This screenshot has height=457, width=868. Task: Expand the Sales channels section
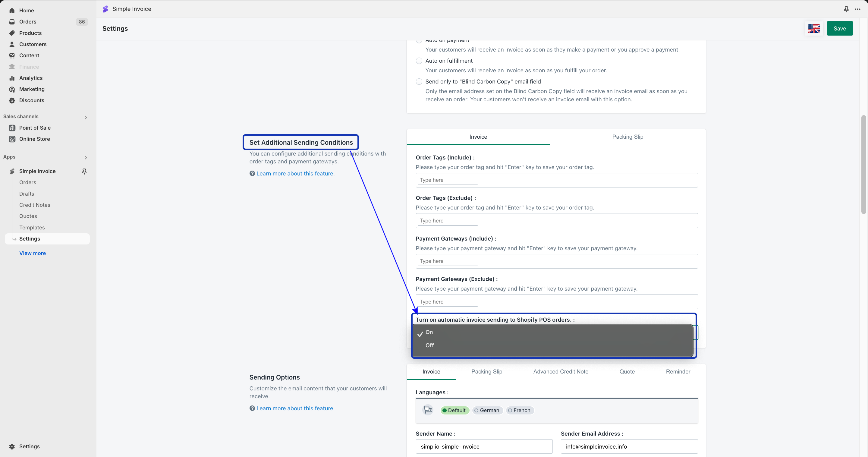pos(86,117)
